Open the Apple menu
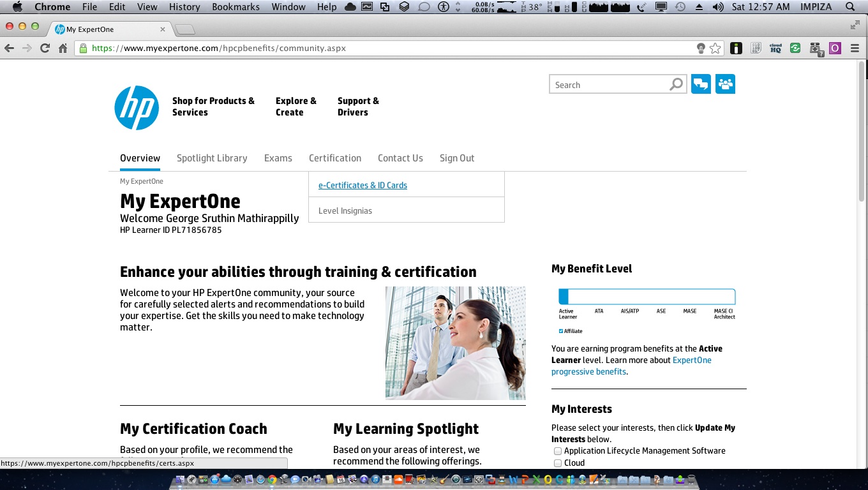This screenshot has height=490, width=868. coord(17,7)
